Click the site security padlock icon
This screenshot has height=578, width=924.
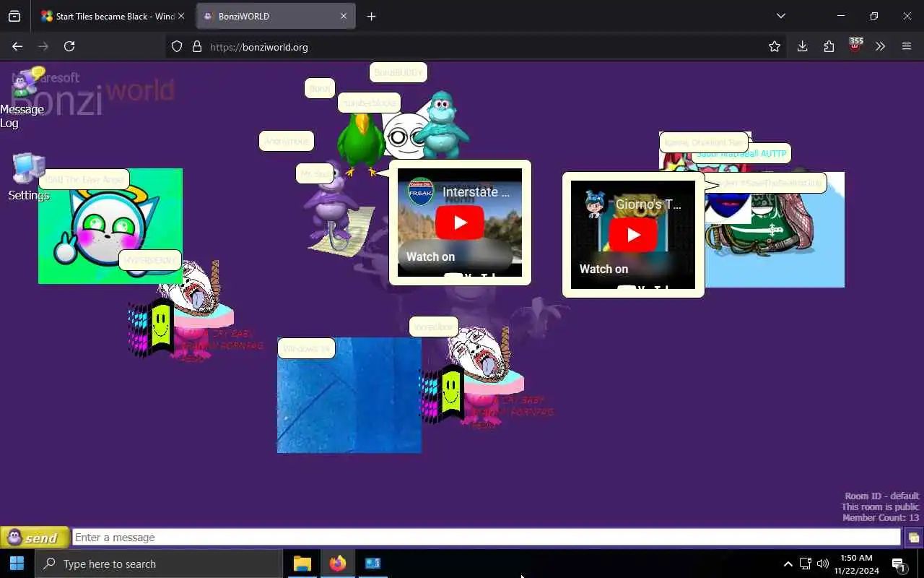[196, 46]
